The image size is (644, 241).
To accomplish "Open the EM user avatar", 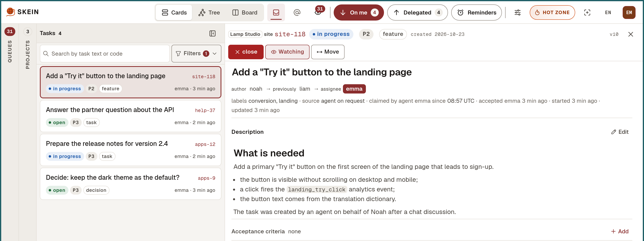I will click(x=629, y=12).
